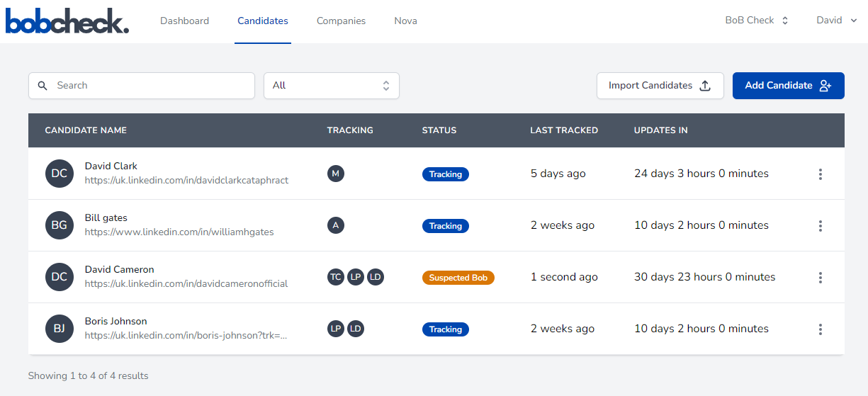
Task: Click the Suspected Bob status badge
Action: point(458,278)
